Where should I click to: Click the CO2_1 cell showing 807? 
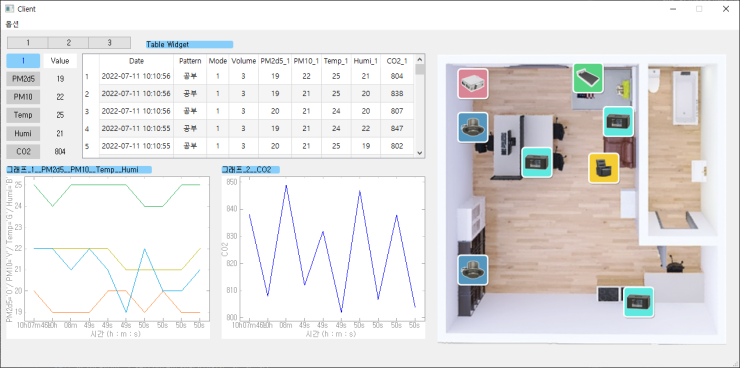pyautogui.click(x=397, y=111)
